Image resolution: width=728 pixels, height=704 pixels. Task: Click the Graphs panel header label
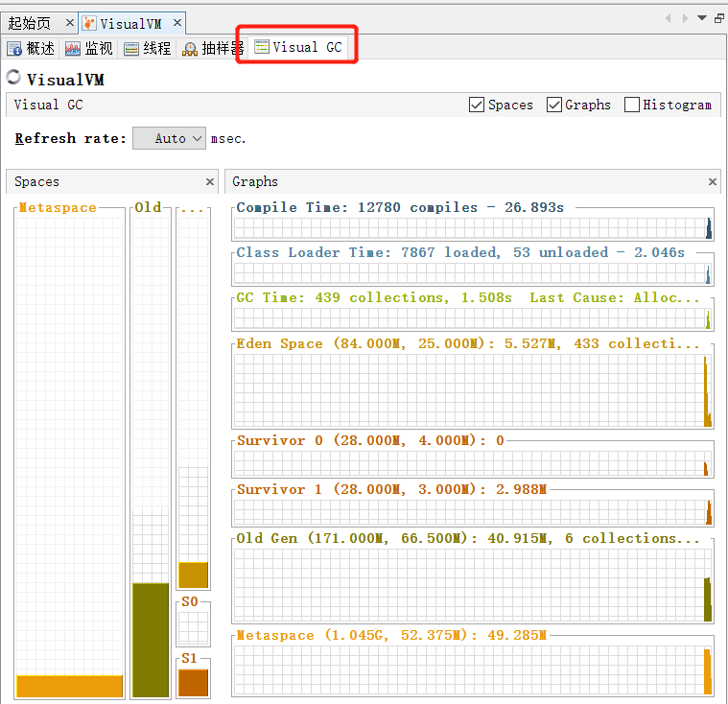coord(255,181)
